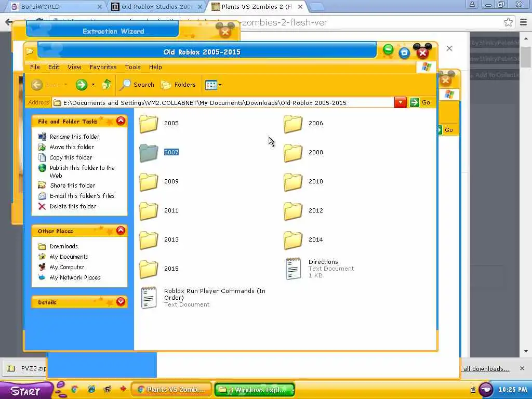The height and width of the screenshot is (399, 532).
Task: Bookmark page with the star icon
Action: click(508, 22)
